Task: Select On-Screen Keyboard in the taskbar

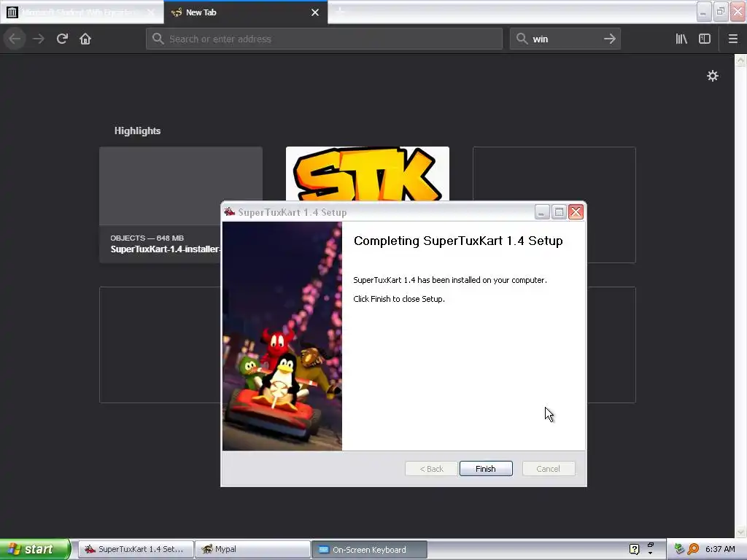Action: pyautogui.click(x=369, y=550)
